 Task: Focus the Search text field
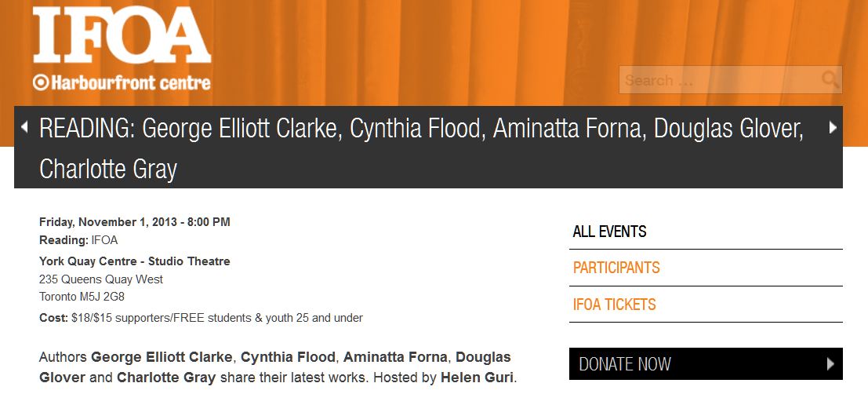(x=717, y=80)
